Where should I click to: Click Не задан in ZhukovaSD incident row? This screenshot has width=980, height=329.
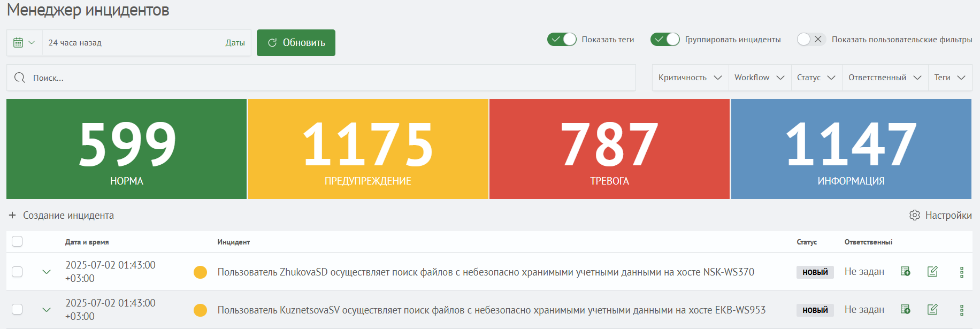coord(864,272)
